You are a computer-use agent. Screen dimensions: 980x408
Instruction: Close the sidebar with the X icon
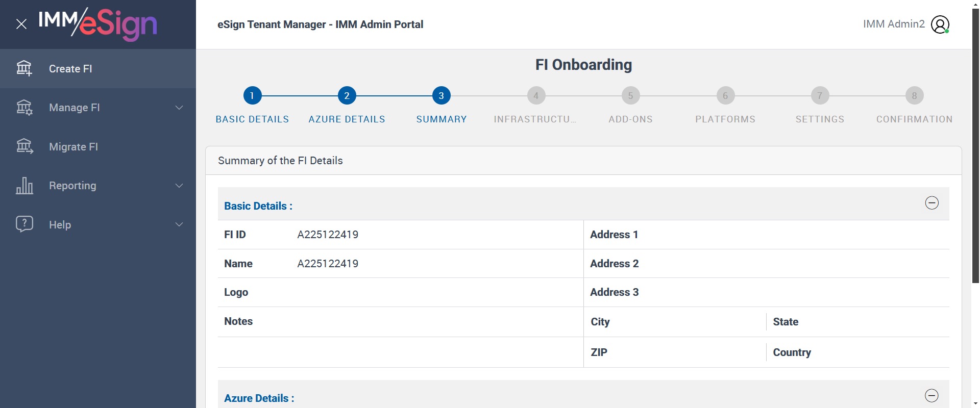click(x=21, y=24)
